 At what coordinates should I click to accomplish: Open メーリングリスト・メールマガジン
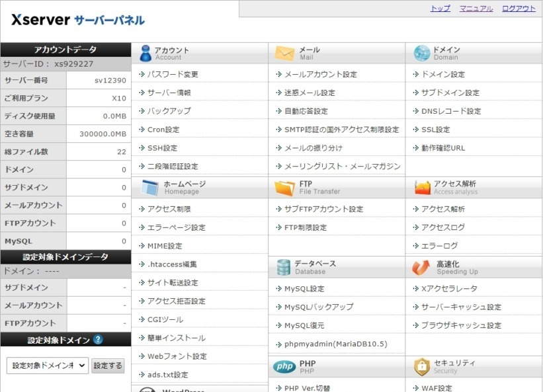[342, 166]
